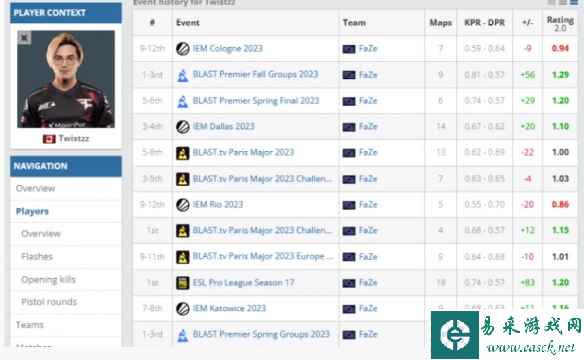Open Pistol rounds in the navigation
Screen dimensions: 584x360
point(49,302)
